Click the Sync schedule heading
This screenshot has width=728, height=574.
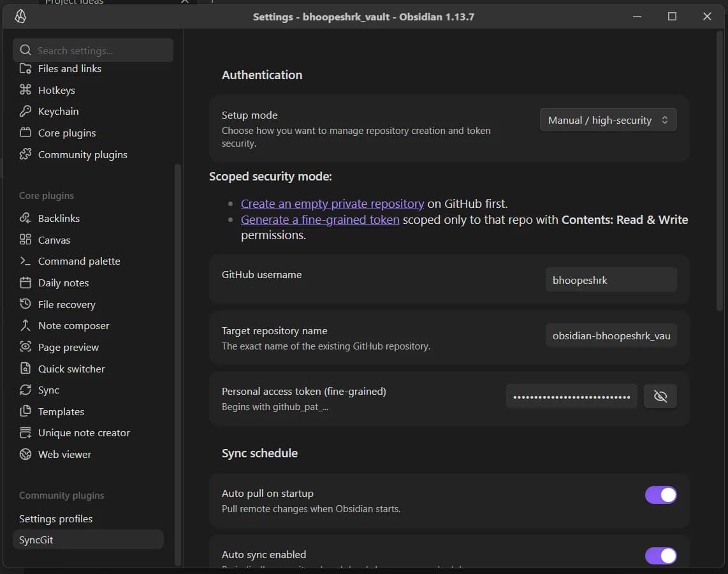click(x=259, y=453)
